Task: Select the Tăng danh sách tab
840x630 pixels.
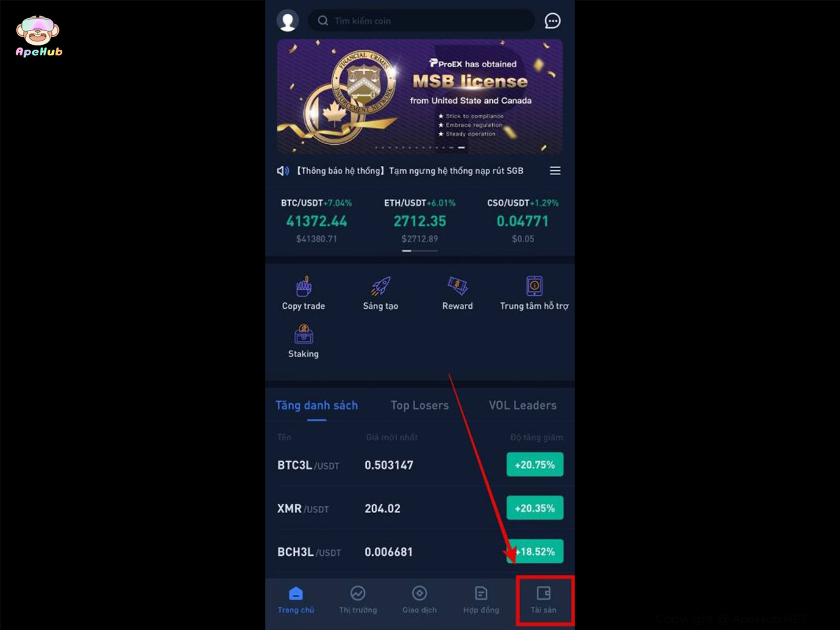Action: 316,405
